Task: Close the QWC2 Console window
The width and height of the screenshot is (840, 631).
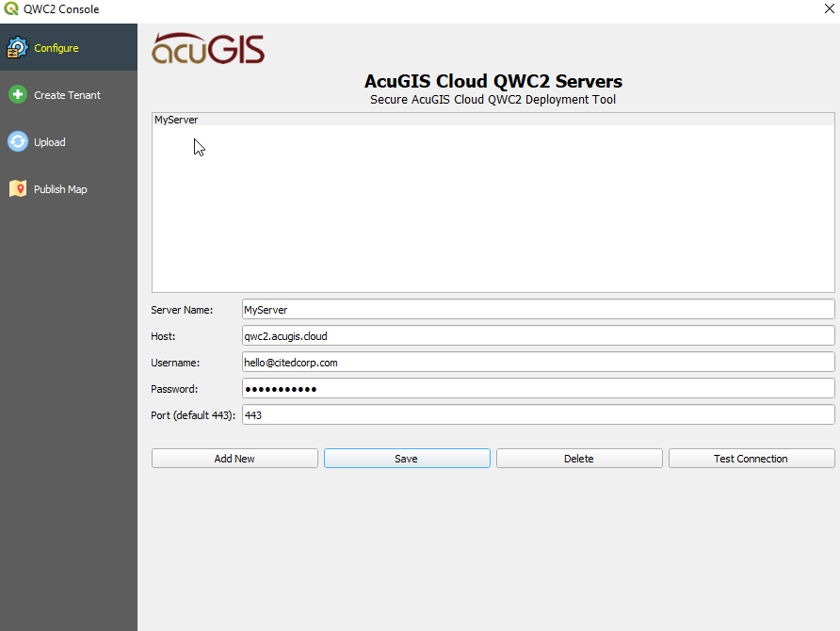Action: pyautogui.click(x=829, y=9)
